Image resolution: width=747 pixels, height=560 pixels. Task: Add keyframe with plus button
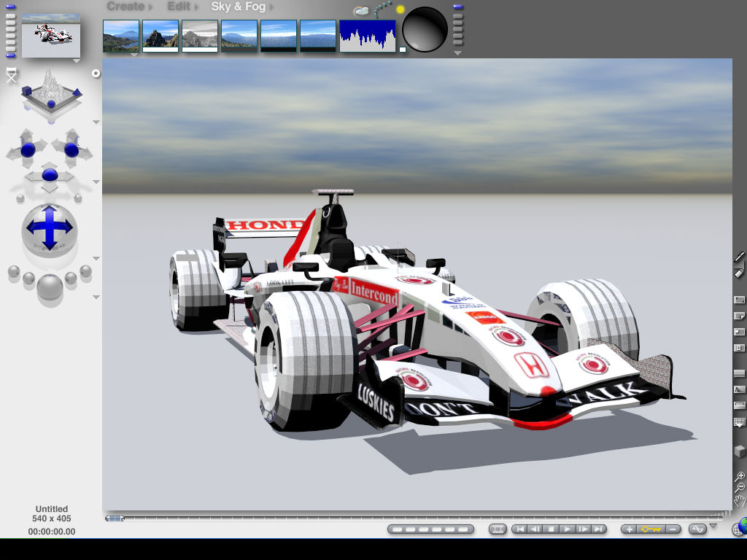click(x=629, y=529)
